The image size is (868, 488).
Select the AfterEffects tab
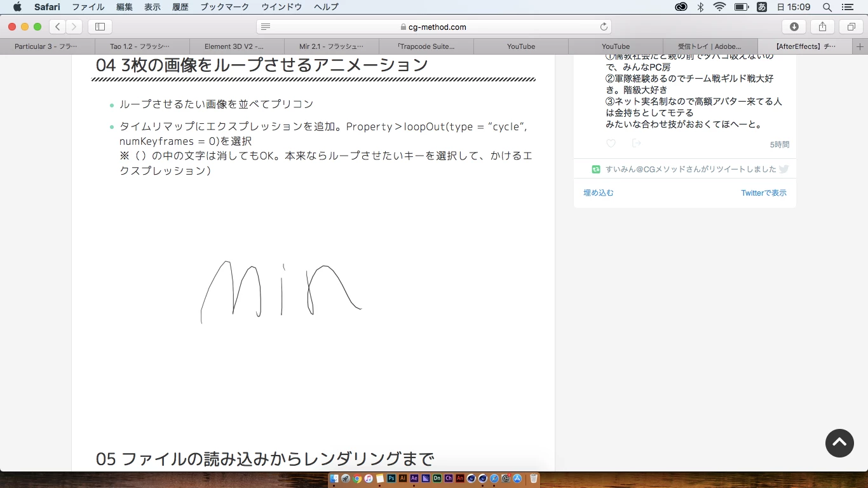[x=805, y=46]
